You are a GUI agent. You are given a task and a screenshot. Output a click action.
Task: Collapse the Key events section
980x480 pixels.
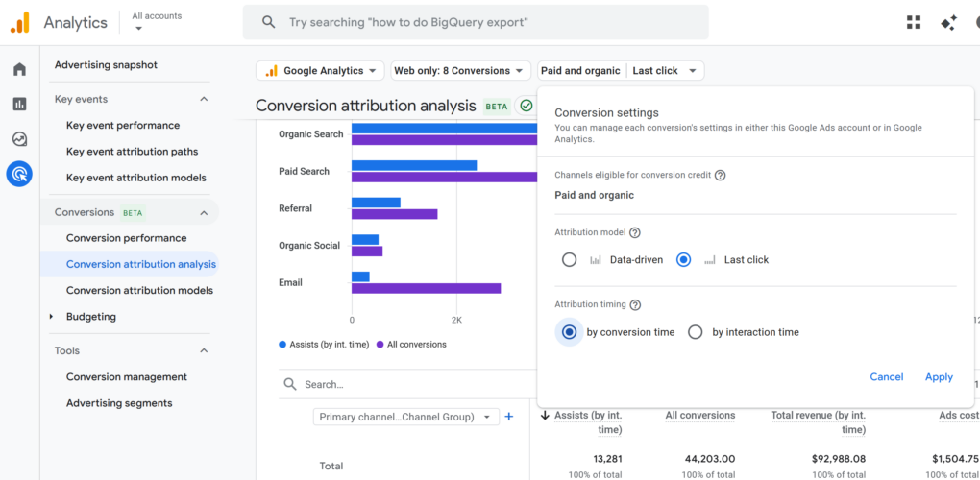tap(204, 99)
